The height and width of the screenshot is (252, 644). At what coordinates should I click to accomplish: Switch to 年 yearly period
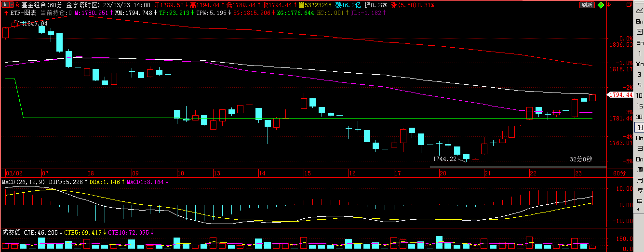point(639,201)
